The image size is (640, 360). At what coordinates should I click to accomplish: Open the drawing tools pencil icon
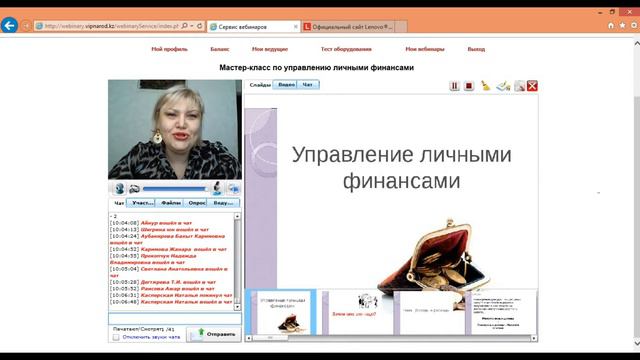click(503, 86)
